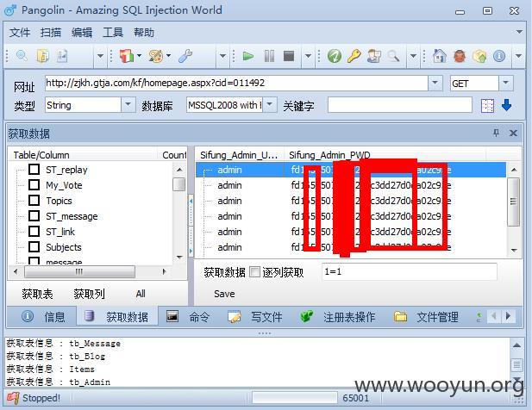
Task: Click the 获取表 button
Action: tap(37, 294)
